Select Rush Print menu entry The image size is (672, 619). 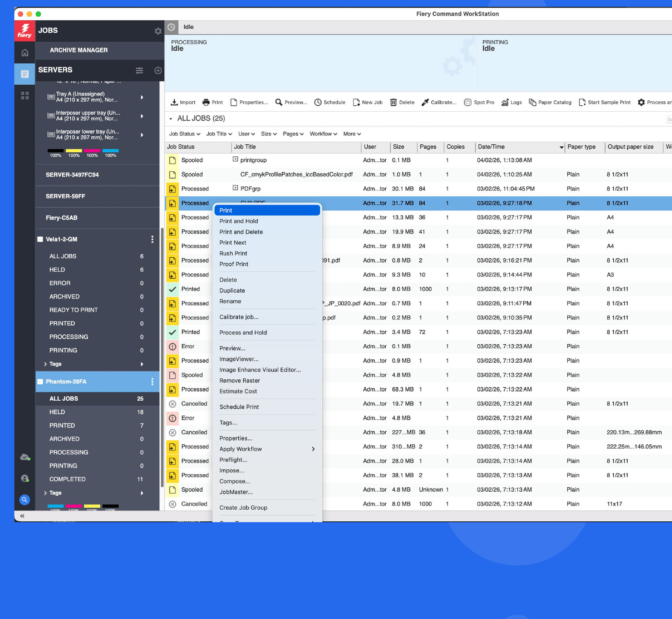pyautogui.click(x=267, y=253)
